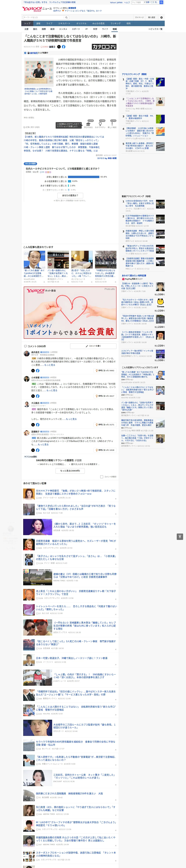Click the Yahoo! JAPAN News logo
Image resolution: width=186 pixels, height=868 pixels.
37,9
